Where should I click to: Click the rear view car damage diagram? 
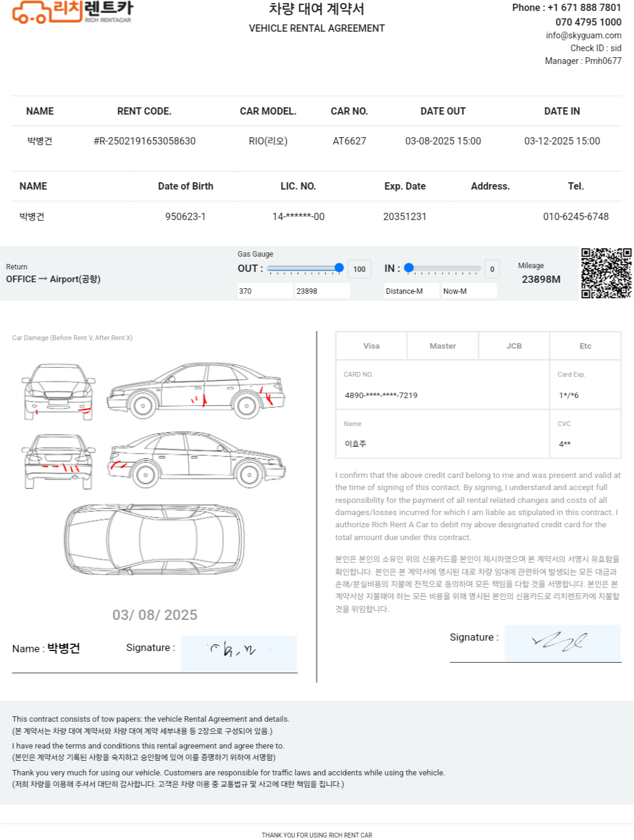(x=59, y=461)
